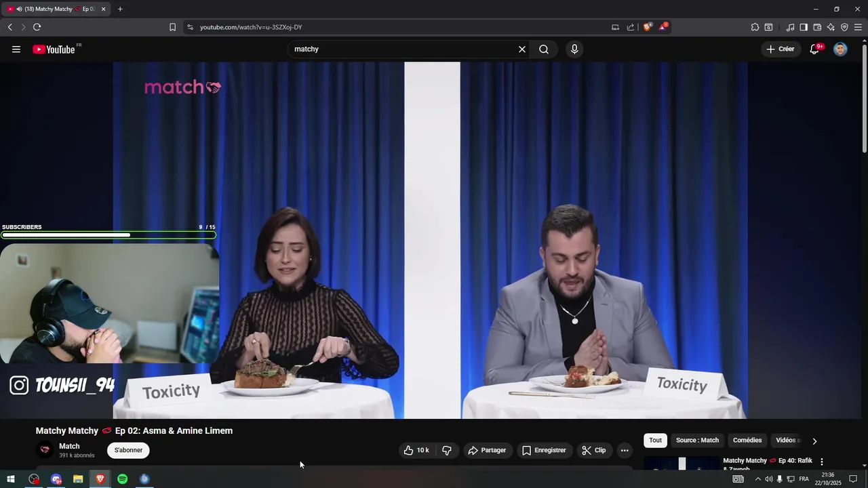Open YouTube notifications bell
The width and height of the screenshot is (868, 488).
[x=814, y=49]
